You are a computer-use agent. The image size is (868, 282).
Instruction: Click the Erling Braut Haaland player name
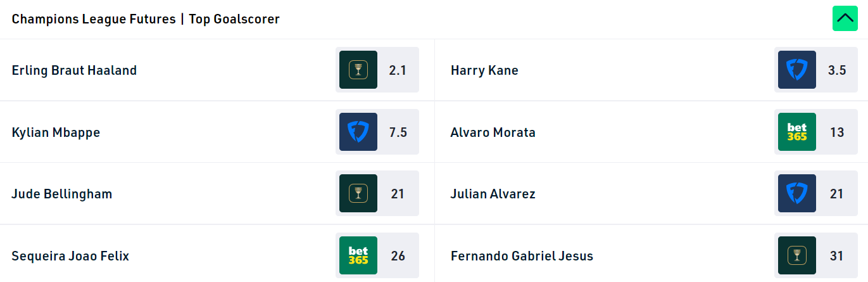pos(74,70)
